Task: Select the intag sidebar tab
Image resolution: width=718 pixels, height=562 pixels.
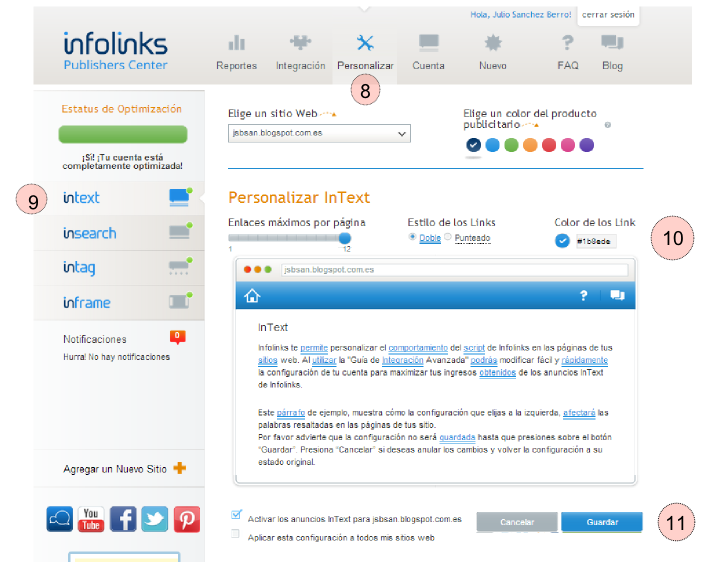Action: [119, 268]
